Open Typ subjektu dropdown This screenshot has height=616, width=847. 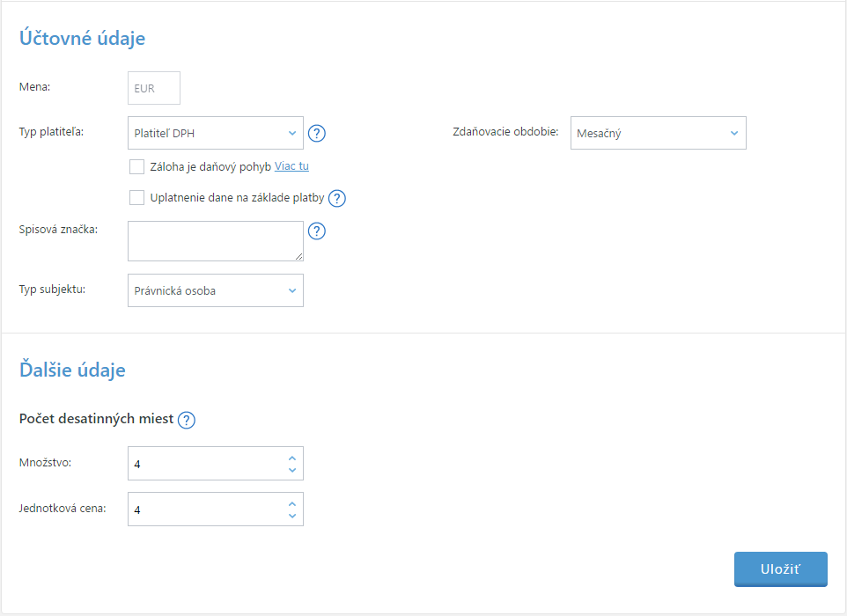[x=216, y=290]
